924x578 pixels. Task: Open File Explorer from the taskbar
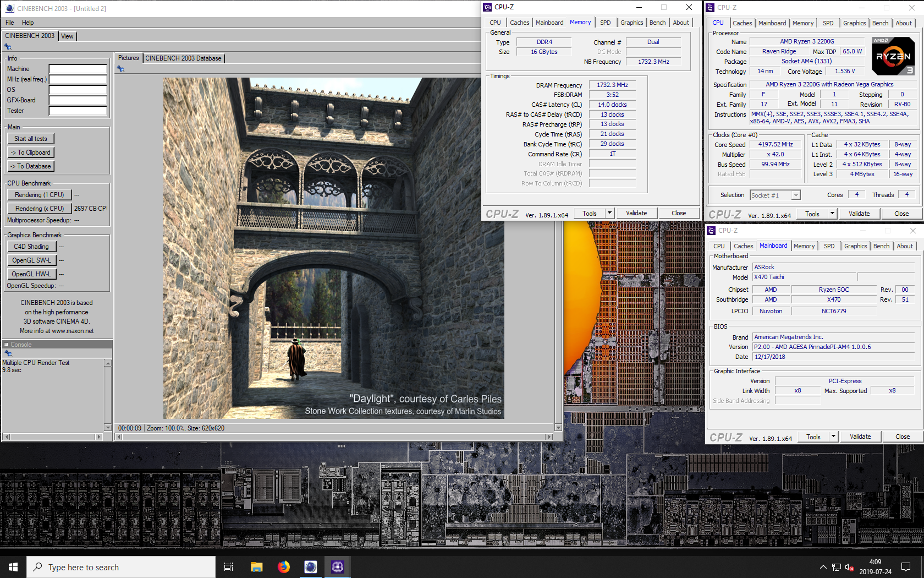tap(256, 567)
